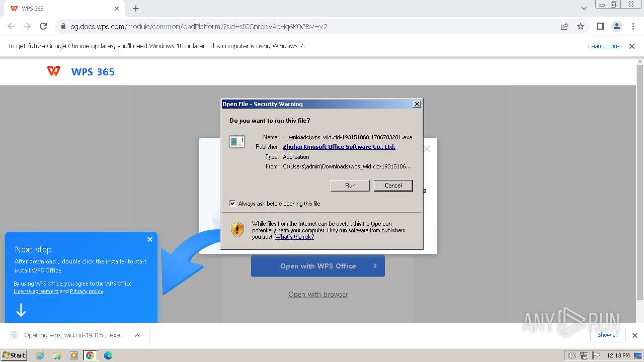Launch Microsoft Edge from the taskbar

(x=108, y=355)
